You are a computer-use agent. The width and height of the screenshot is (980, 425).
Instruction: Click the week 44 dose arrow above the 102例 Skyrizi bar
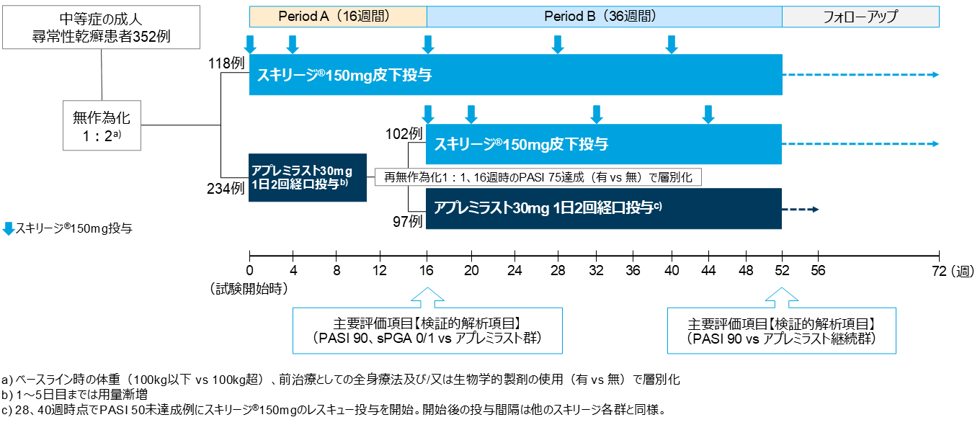pos(708,114)
